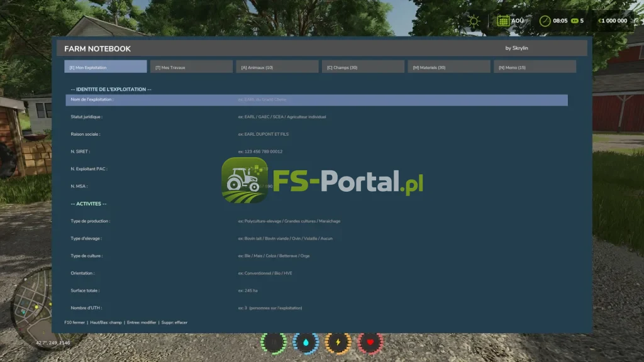Click the green time-scale icon beside 5

[x=575, y=21]
